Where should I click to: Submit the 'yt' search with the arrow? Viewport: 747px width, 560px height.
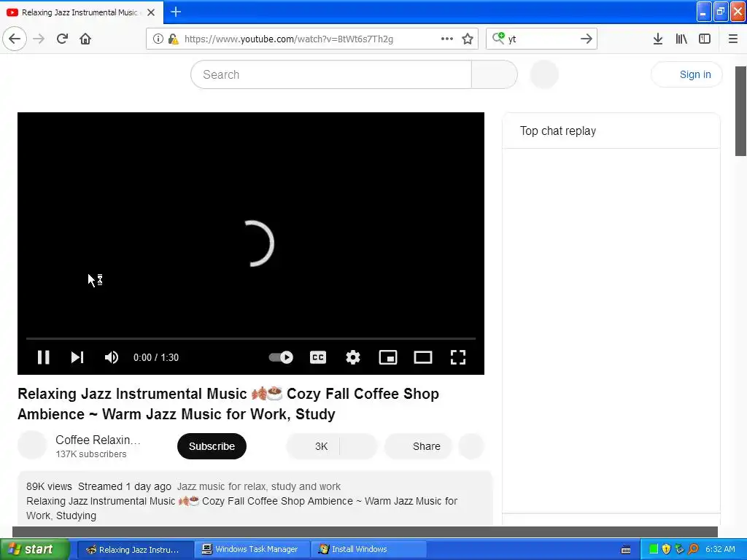[587, 39]
